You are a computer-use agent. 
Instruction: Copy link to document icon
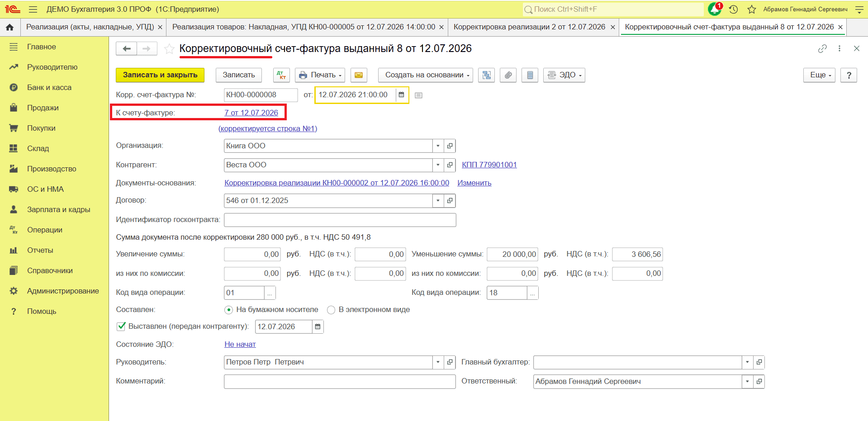point(822,48)
